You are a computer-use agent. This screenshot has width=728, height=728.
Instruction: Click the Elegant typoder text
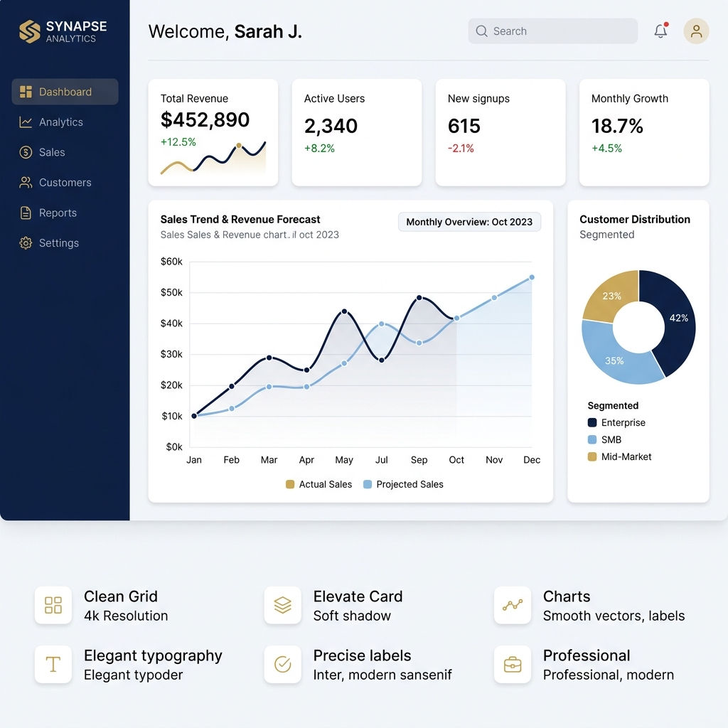133,675
